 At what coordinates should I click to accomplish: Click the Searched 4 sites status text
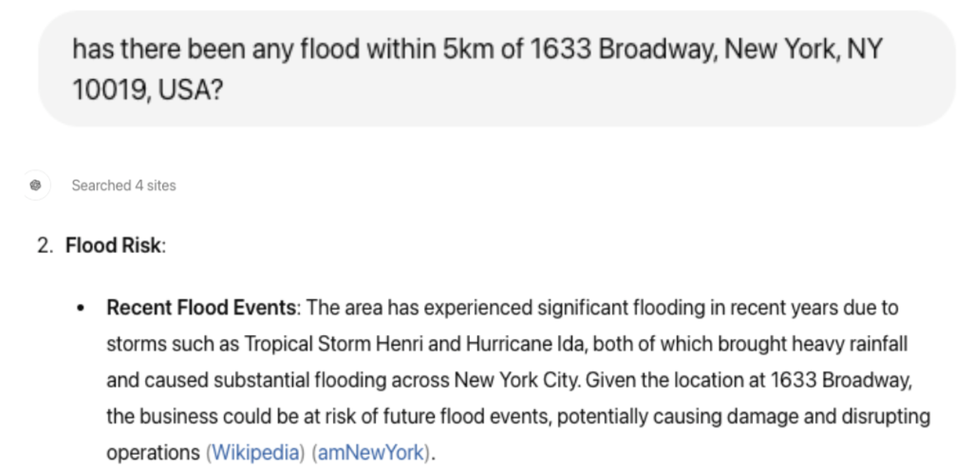tap(123, 186)
